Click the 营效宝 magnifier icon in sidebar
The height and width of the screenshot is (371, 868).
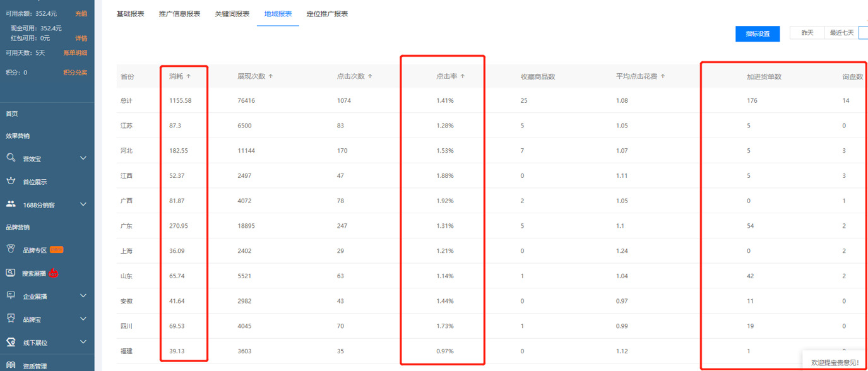(11, 158)
